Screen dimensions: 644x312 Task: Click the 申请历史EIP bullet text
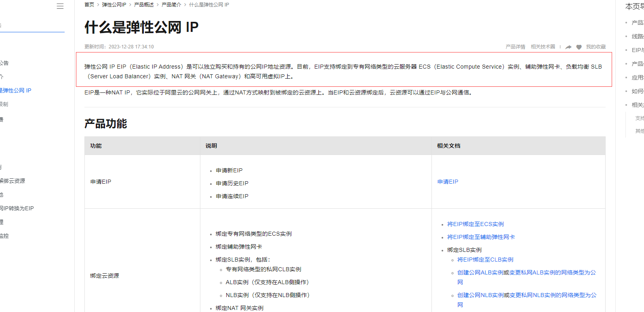232,183
